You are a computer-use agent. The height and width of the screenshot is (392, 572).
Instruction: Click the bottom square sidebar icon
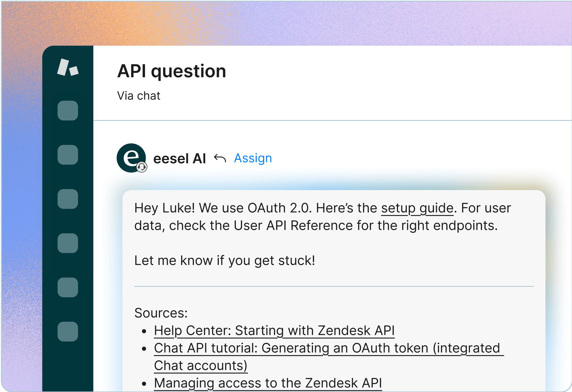[x=68, y=331]
